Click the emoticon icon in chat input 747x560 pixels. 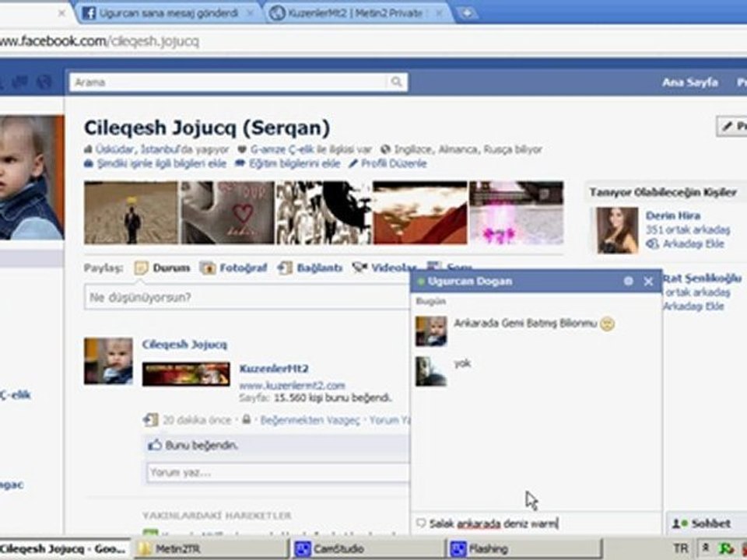(x=421, y=523)
